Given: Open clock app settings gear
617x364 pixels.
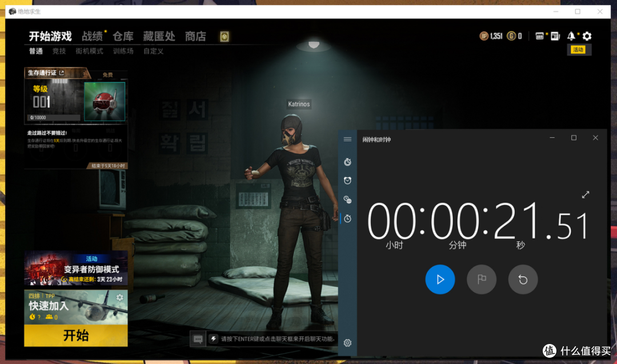Looking at the screenshot, I should point(347,343).
